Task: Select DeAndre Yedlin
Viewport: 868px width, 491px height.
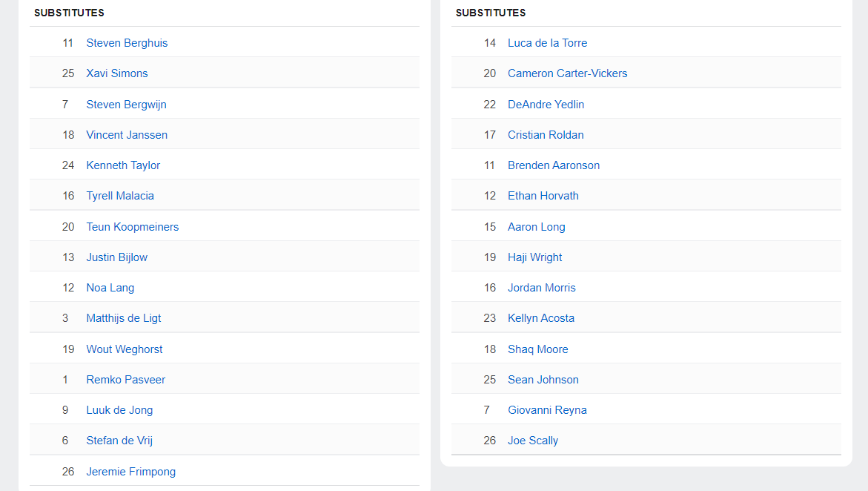Action: pos(546,105)
